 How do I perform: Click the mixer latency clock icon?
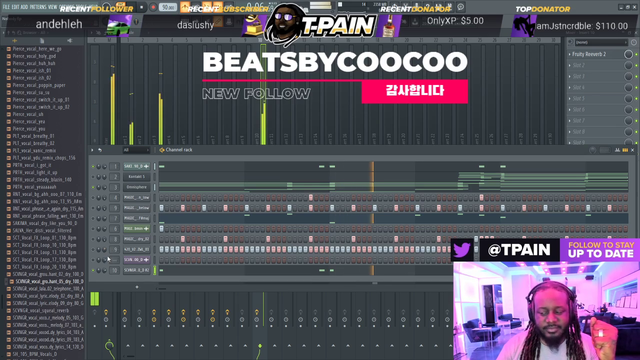634,42
